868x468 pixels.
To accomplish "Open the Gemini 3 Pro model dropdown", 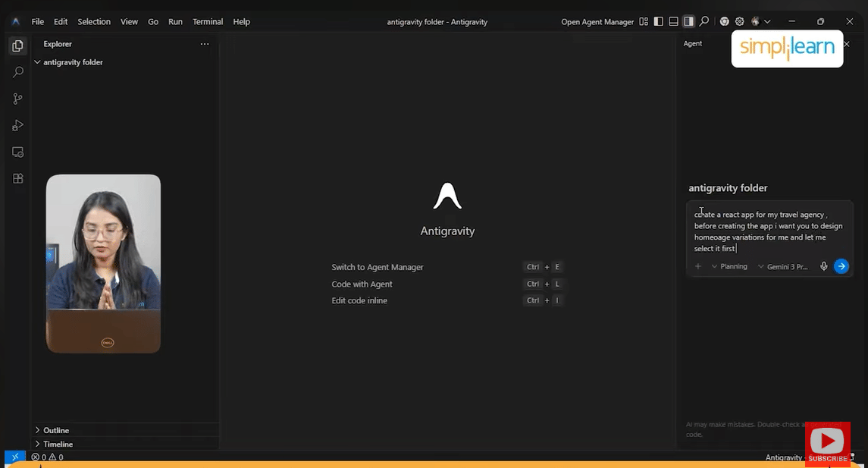I will [x=783, y=266].
